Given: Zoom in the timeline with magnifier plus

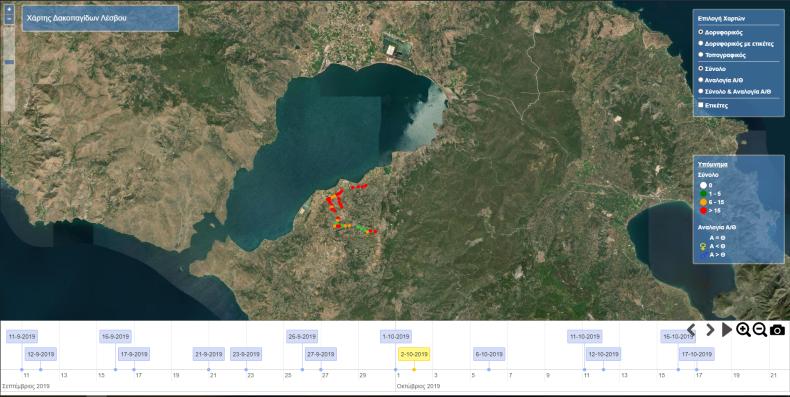Looking at the screenshot, I should [x=743, y=330].
